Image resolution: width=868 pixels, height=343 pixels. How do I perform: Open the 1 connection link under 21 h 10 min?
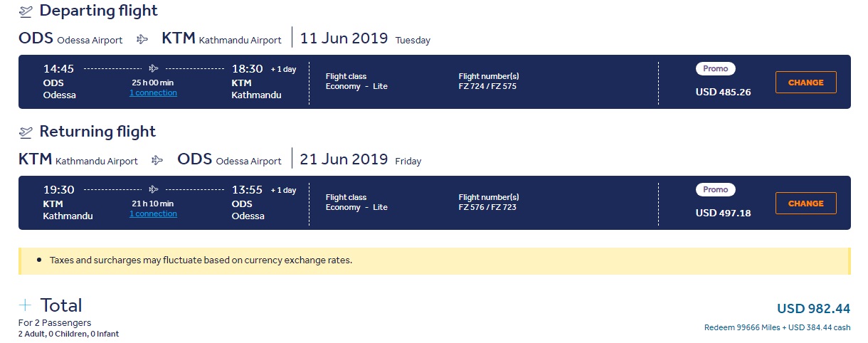(153, 214)
